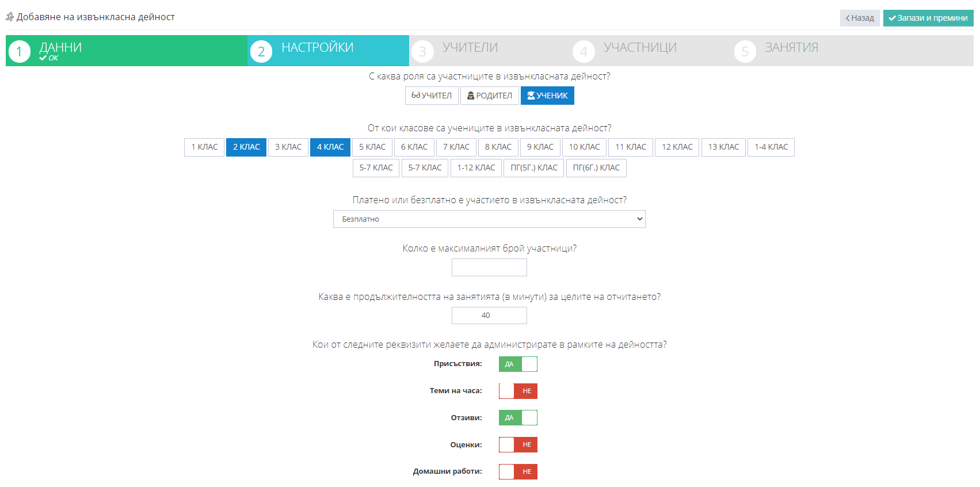The width and height of the screenshot is (980, 487).
Task: Open the Безплатно payment dropdown
Action: pyautogui.click(x=489, y=219)
